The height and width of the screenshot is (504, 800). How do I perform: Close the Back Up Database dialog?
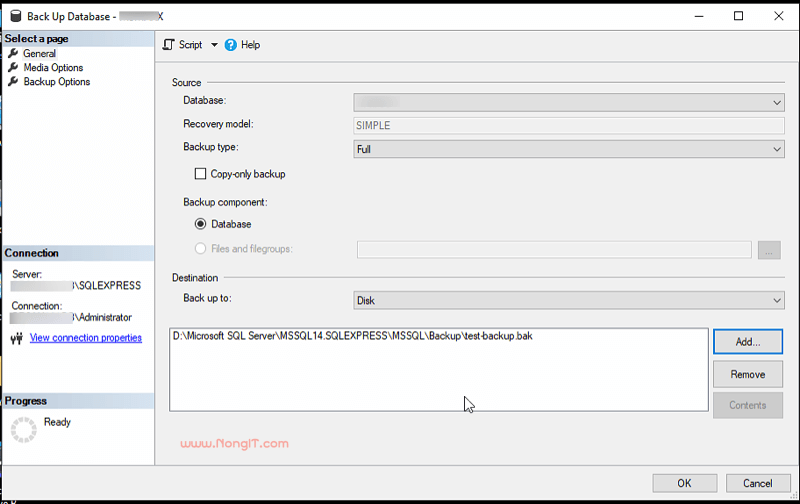[x=779, y=16]
